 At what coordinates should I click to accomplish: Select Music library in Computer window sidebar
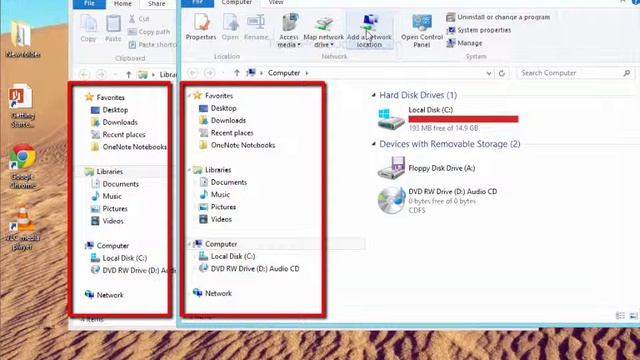(214, 195)
